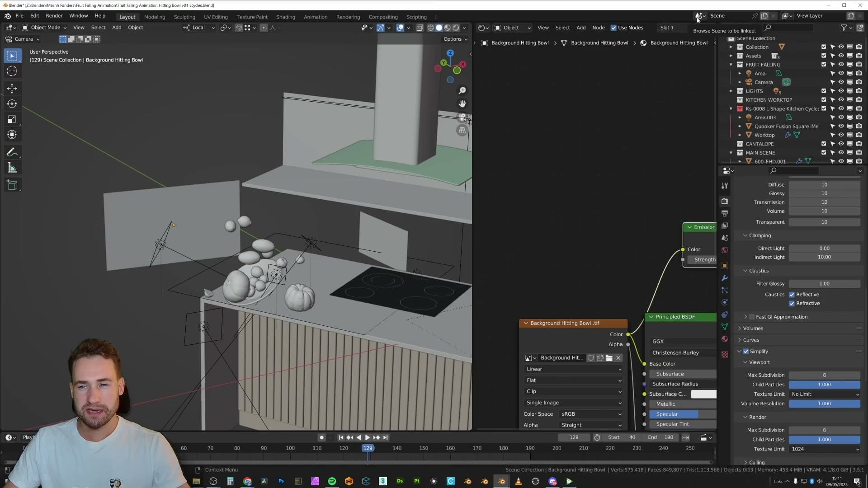Disable Refractive caustics checkbox

coord(792,304)
